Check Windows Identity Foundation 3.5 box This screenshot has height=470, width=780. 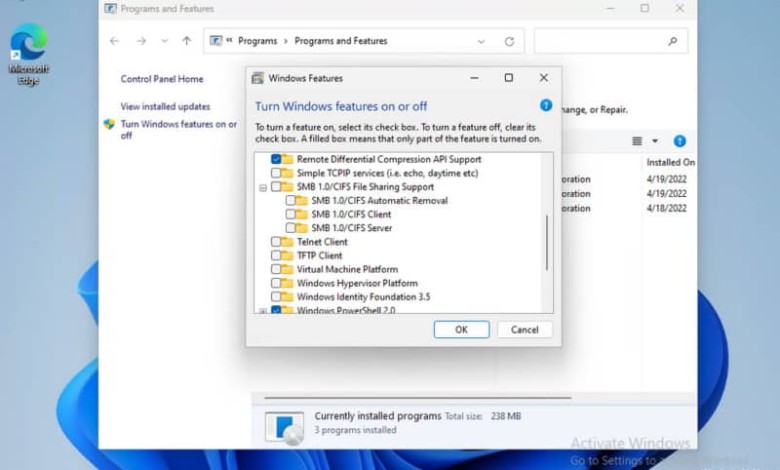click(x=276, y=297)
